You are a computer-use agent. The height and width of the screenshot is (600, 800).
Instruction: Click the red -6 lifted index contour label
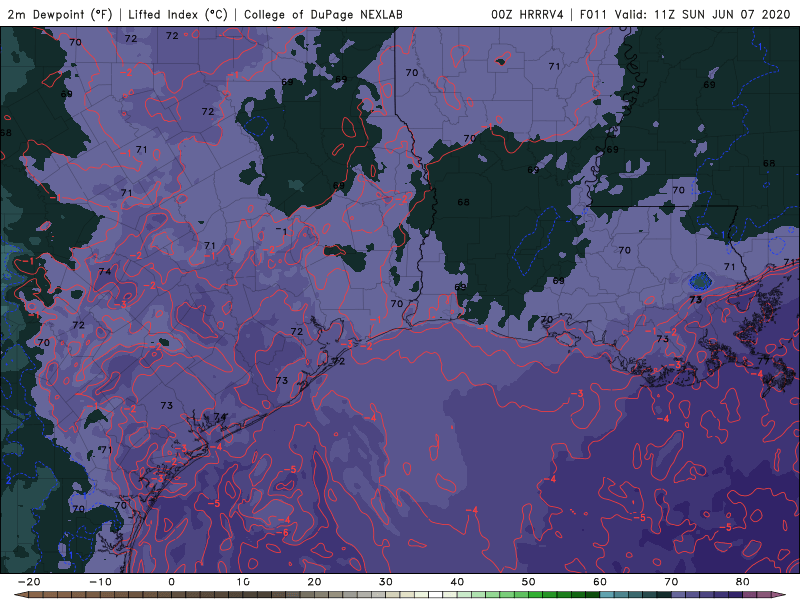[283, 533]
